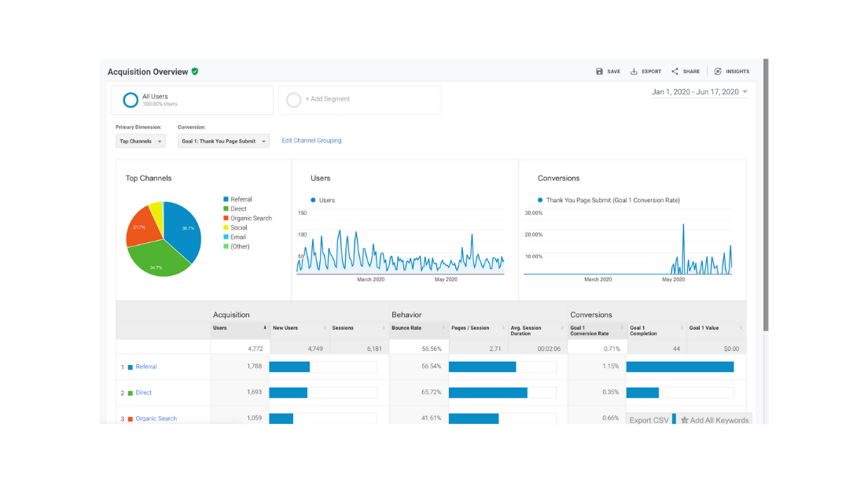Click Social yellow legend swatch
Image resolution: width=868 pixels, height=483 pixels.
[x=226, y=227]
